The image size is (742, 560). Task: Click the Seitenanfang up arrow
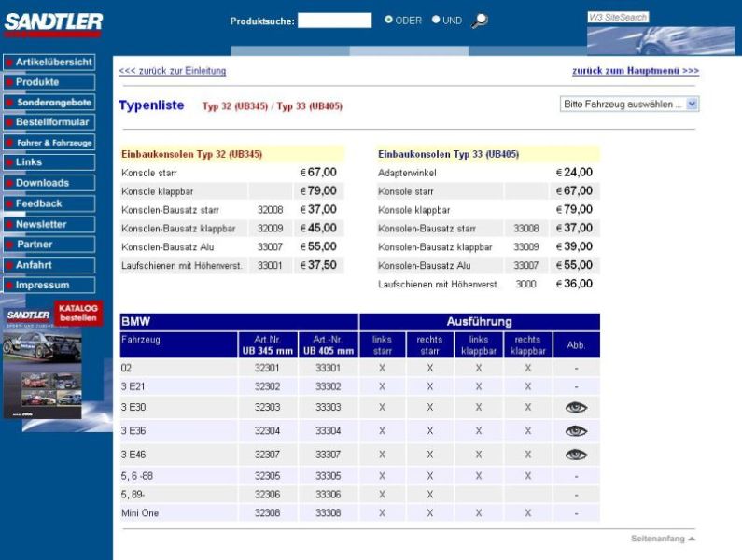692,539
